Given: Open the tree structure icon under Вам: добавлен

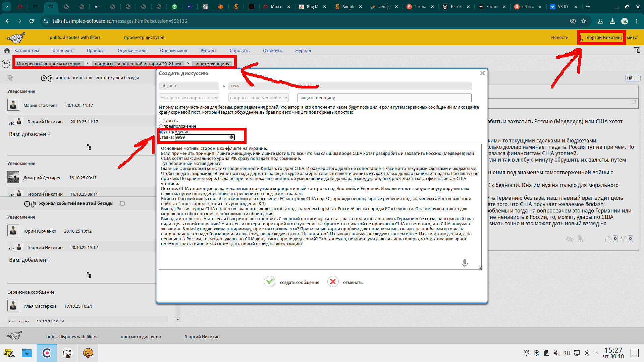Looking at the screenshot, I should click(x=89, y=147).
